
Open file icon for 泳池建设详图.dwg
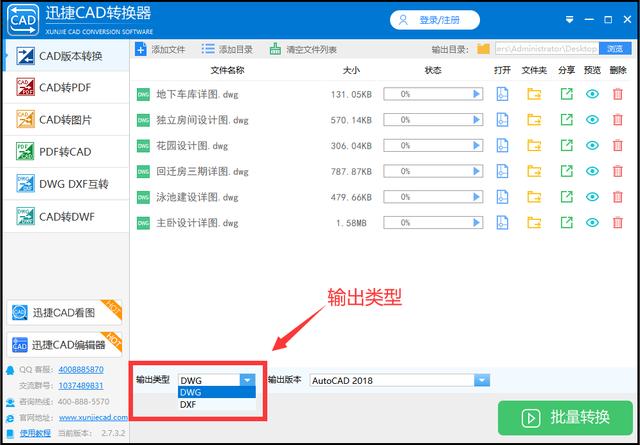pos(502,197)
